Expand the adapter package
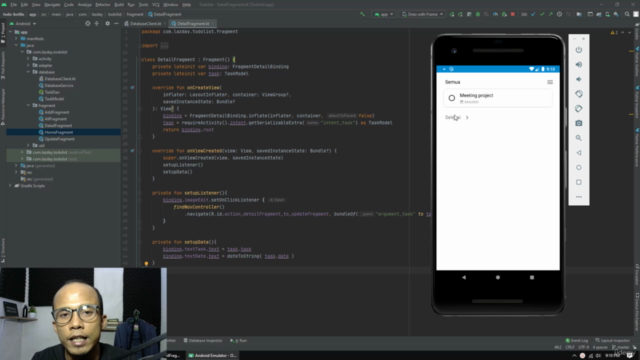The width and height of the screenshot is (640, 360). (28, 65)
